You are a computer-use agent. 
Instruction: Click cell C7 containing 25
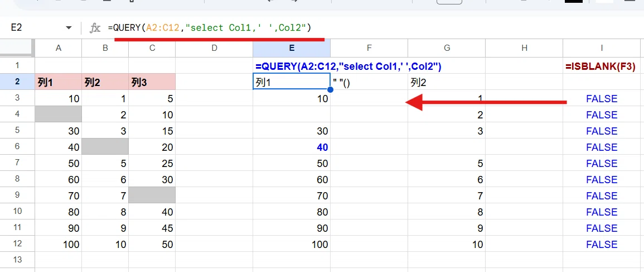pyautogui.click(x=152, y=163)
